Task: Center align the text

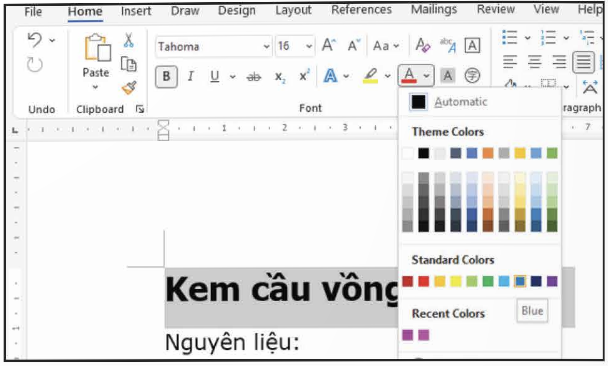Action: tap(534, 62)
